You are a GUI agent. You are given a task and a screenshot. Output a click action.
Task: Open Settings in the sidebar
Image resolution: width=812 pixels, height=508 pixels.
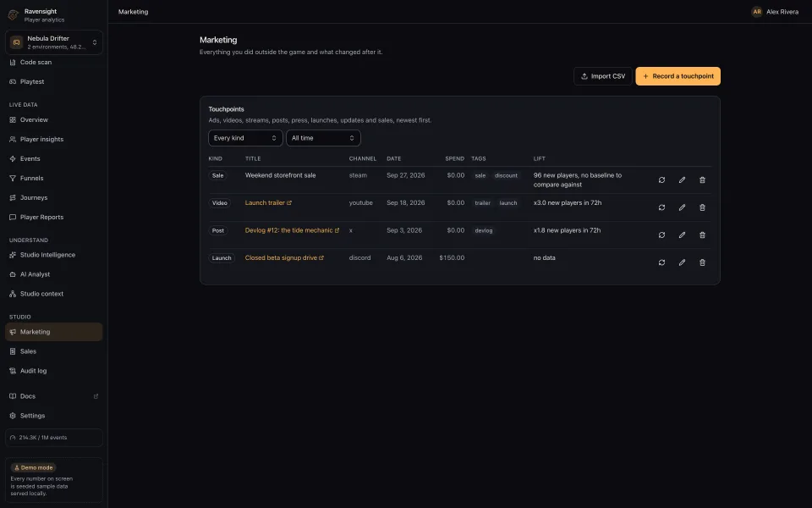pos(54,416)
